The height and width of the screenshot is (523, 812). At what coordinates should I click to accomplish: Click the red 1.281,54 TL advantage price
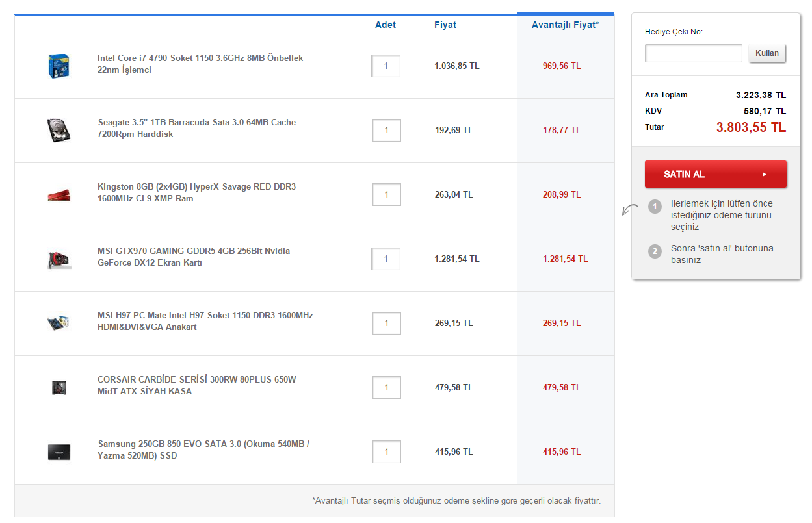click(565, 259)
